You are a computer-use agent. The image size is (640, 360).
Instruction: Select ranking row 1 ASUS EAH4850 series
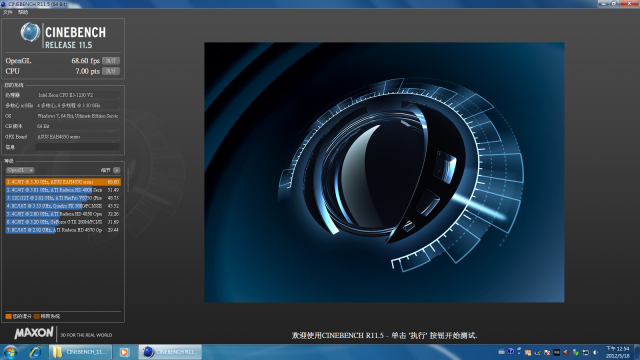point(63,182)
